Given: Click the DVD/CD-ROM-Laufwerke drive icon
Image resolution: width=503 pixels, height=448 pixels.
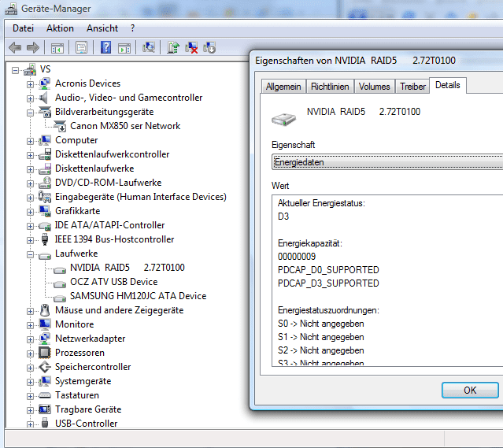Looking at the screenshot, I should tap(45, 183).
